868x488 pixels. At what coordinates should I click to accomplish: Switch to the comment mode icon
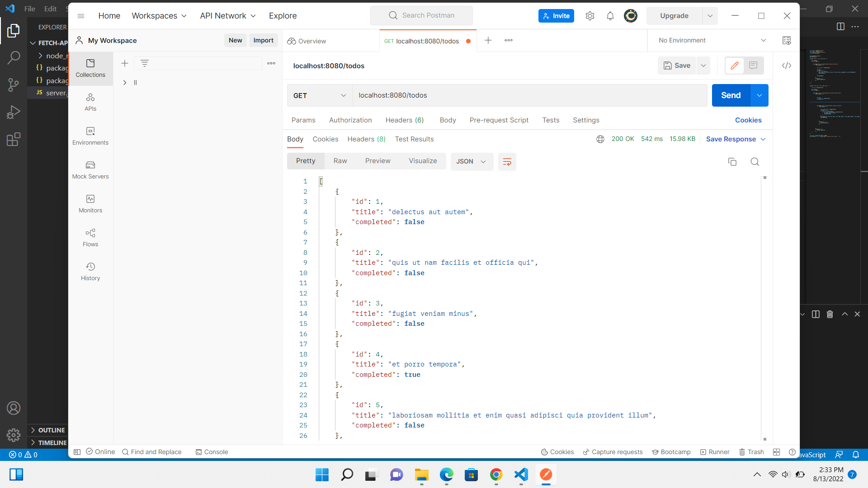[x=753, y=66]
